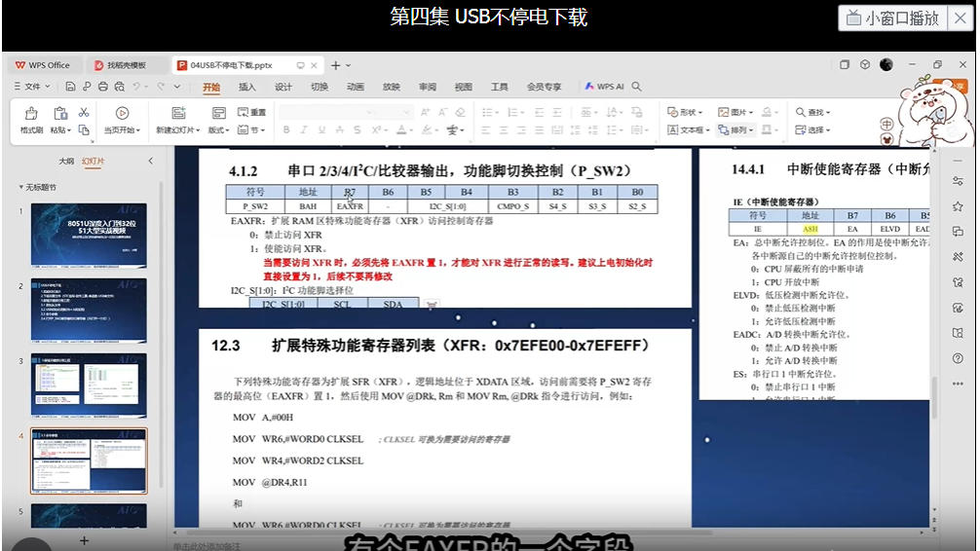The image size is (980, 551).
Task: Toggle Underline formatting
Action: (x=321, y=129)
